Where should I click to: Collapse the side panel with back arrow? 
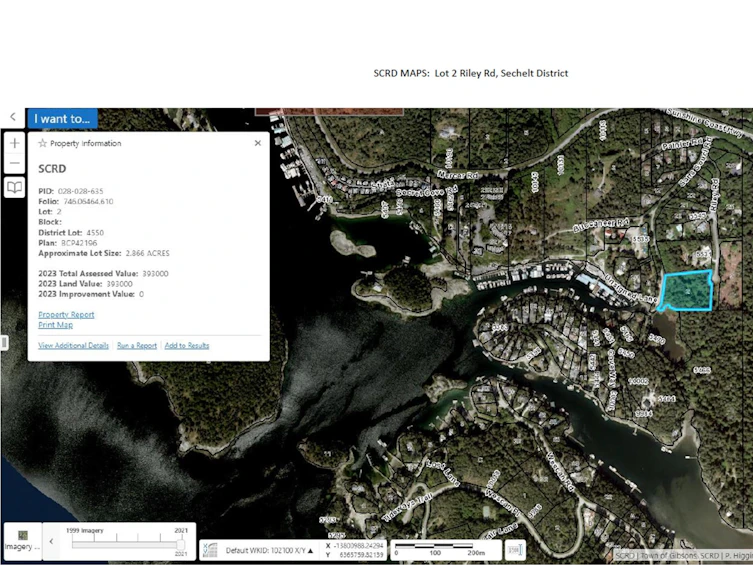coord(13,117)
